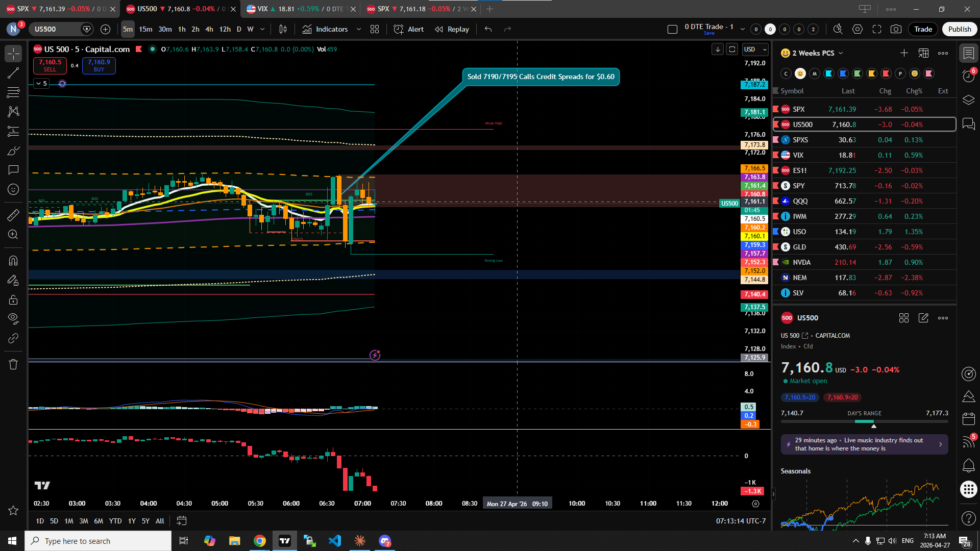This screenshot has height=551, width=980.
Task: Click the trash remove objects icon
Action: click(13, 364)
